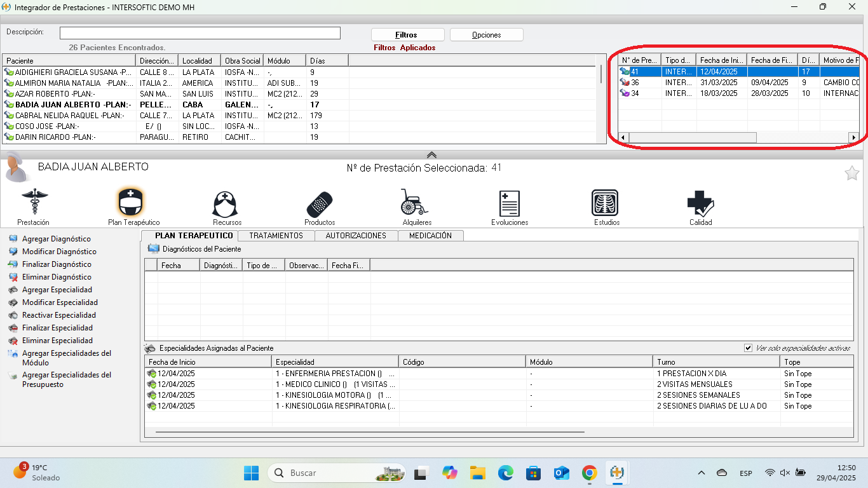
Task: Show hidden system tray icons chevron
Action: 702,473
